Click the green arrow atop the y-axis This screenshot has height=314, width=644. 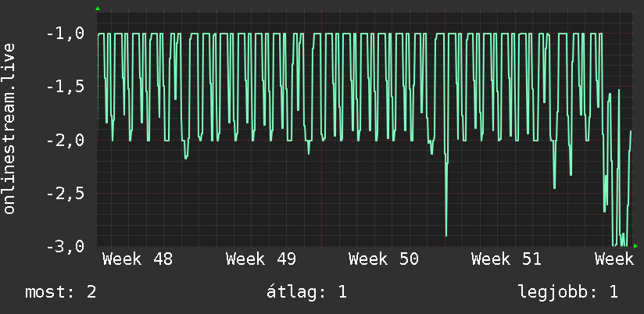pyautogui.click(x=98, y=9)
